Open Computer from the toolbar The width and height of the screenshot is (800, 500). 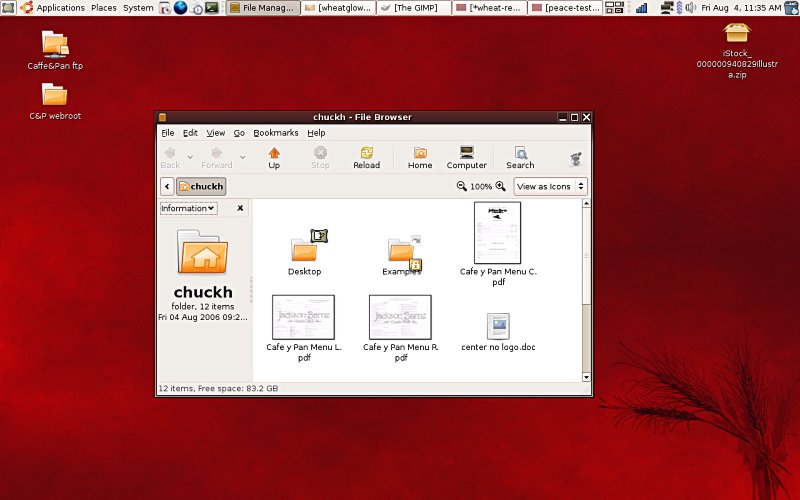(466, 157)
